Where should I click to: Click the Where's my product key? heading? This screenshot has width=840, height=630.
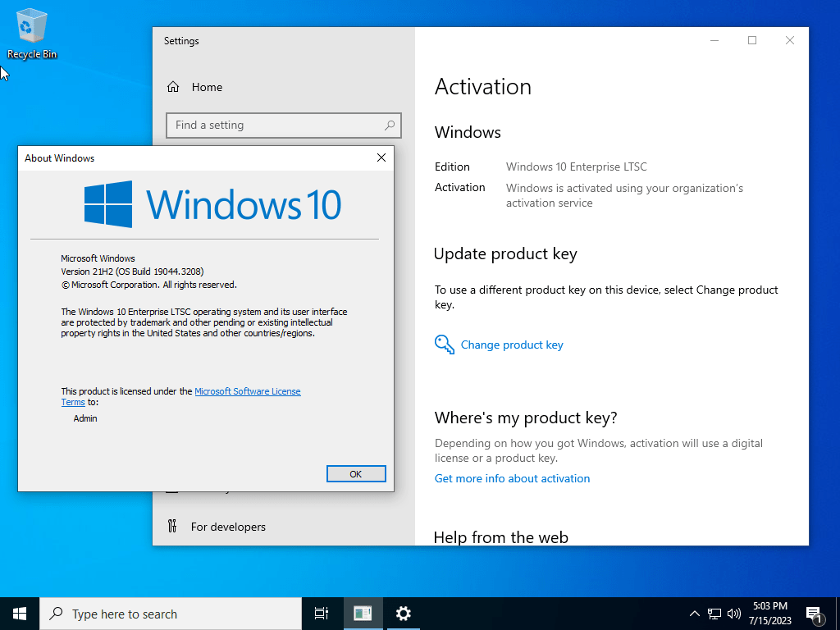click(x=526, y=418)
